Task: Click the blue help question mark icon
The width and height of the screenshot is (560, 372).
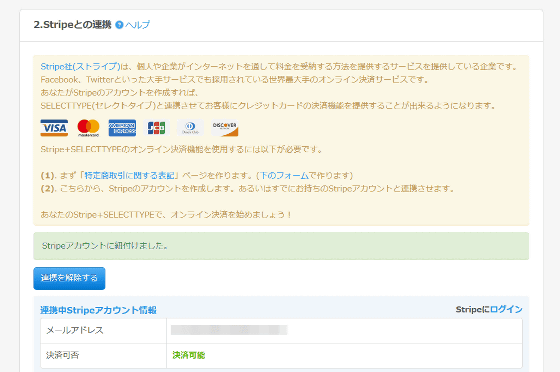Action: click(119, 25)
